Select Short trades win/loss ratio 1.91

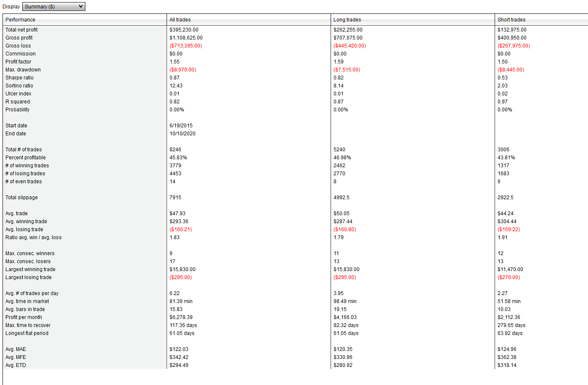pyautogui.click(x=503, y=237)
